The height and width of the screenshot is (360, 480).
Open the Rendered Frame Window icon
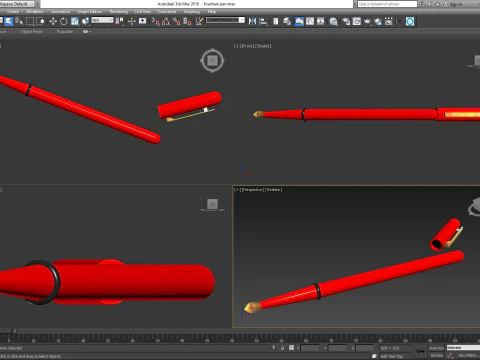pyautogui.click(x=357, y=21)
